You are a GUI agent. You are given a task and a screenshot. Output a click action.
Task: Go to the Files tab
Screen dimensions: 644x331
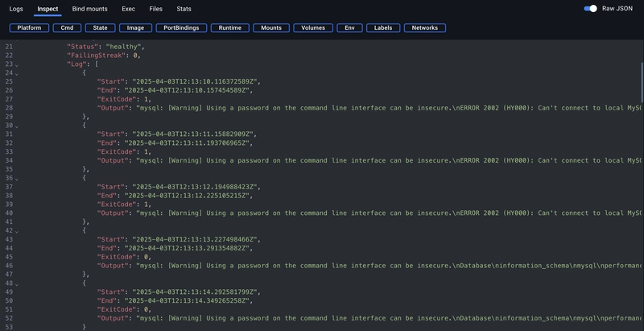[155, 9]
